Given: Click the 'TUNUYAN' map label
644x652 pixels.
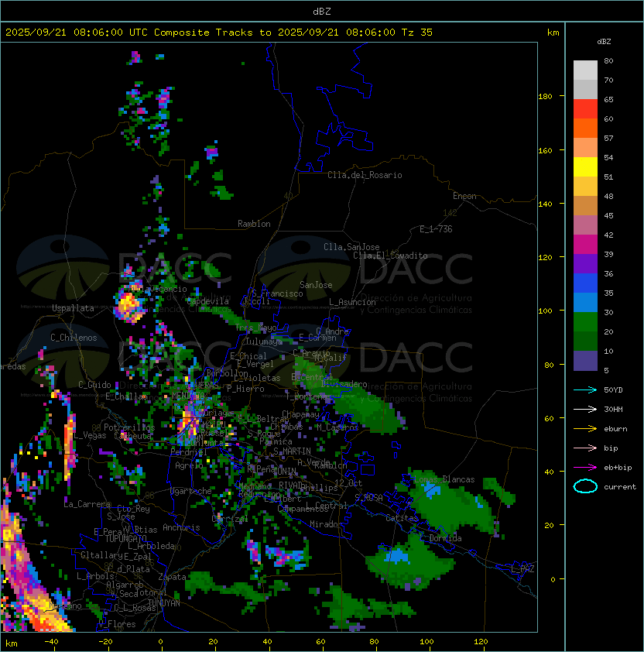Looking at the screenshot, I should point(164,603).
